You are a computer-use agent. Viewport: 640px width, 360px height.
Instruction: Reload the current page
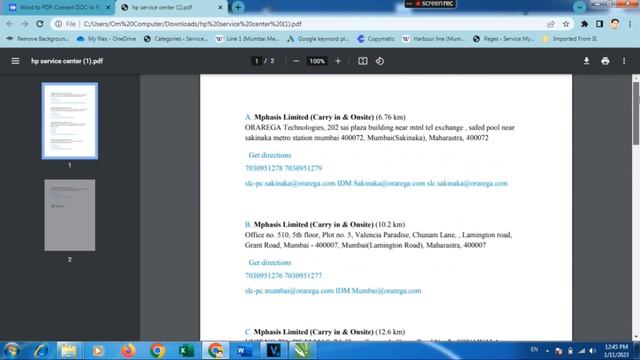click(x=40, y=24)
